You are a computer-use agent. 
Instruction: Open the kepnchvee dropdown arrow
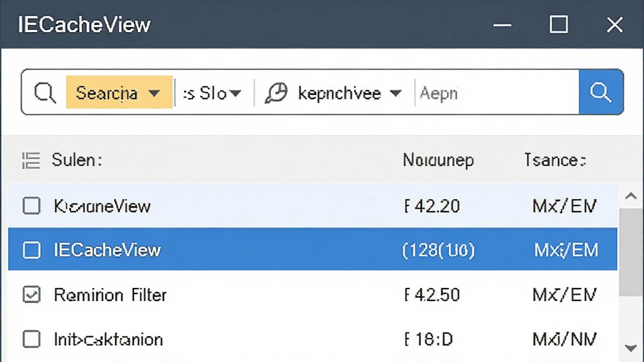(396, 94)
